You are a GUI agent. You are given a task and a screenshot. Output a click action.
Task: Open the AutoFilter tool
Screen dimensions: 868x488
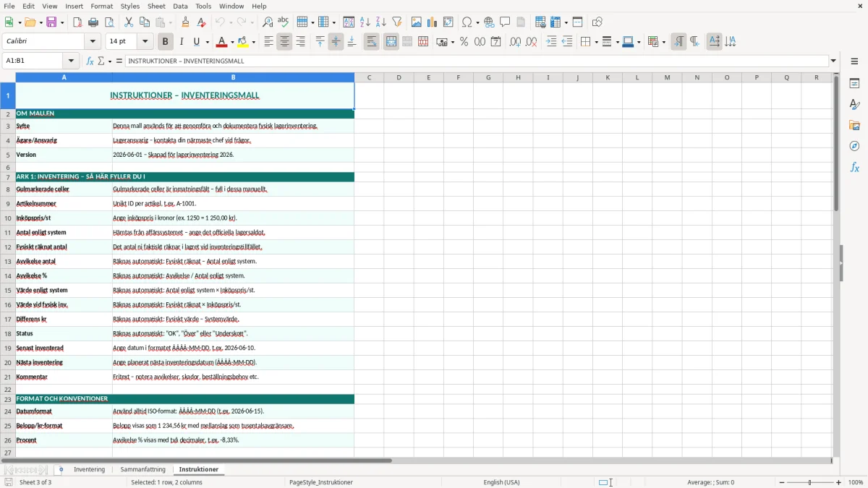tap(396, 22)
